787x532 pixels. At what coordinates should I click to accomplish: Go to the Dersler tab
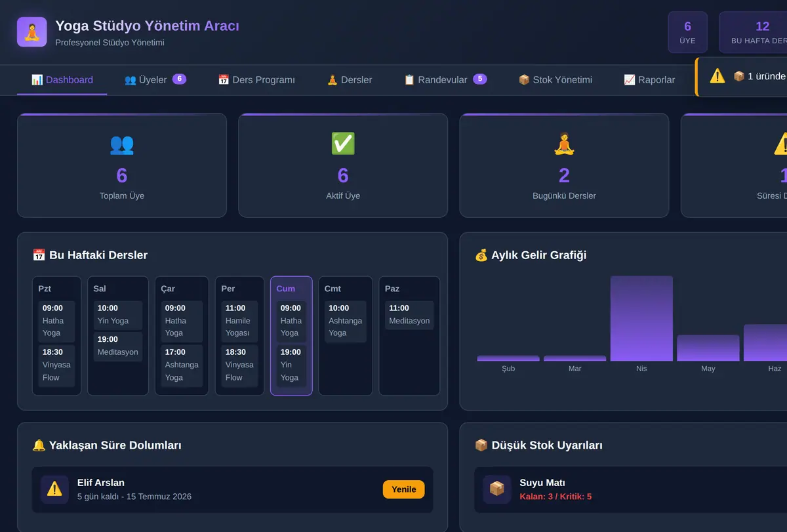point(350,80)
